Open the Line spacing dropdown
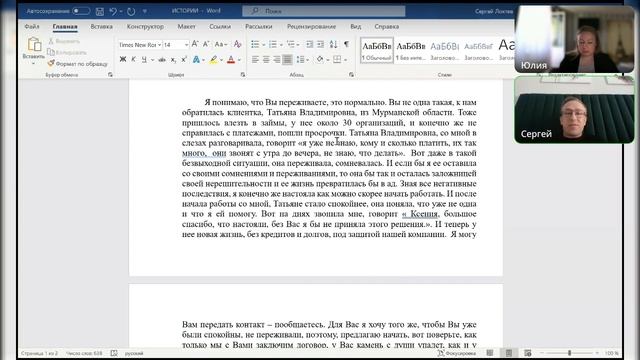The width and height of the screenshot is (640, 360). click(302, 60)
